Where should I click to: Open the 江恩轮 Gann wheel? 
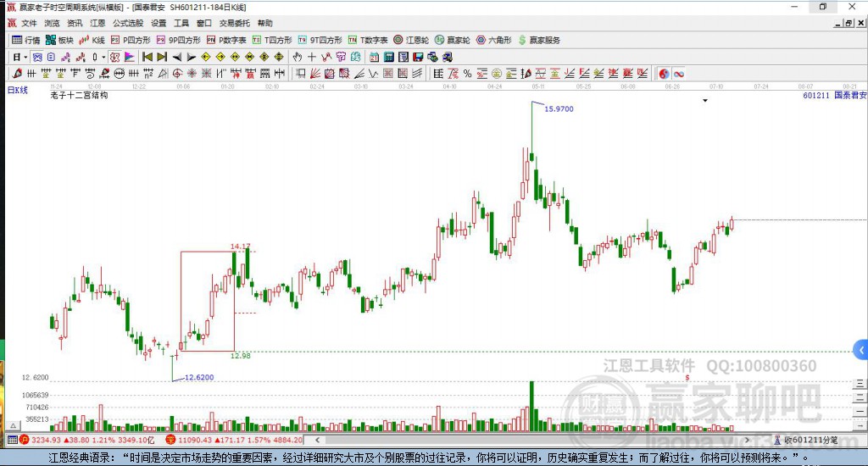411,40
